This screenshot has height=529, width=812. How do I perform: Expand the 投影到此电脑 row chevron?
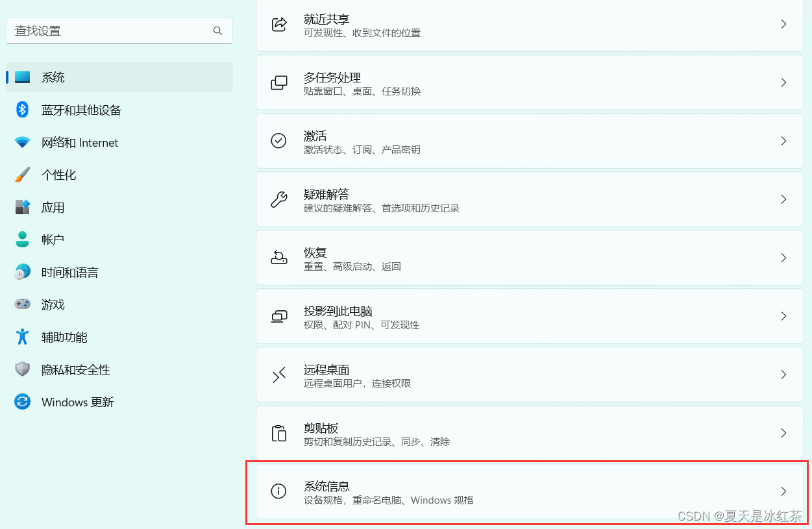point(783,316)
